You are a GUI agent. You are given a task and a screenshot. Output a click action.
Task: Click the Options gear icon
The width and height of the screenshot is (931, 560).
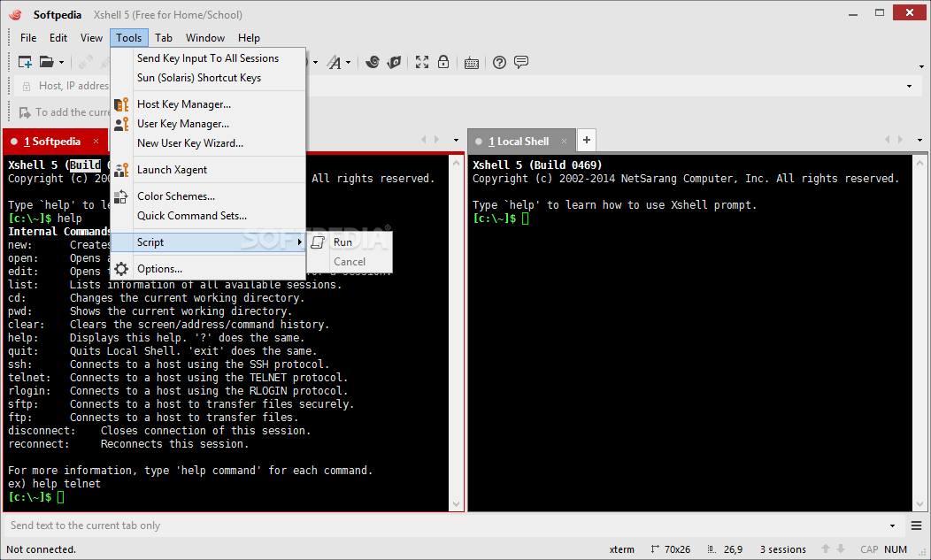click(x=121, y=269)
